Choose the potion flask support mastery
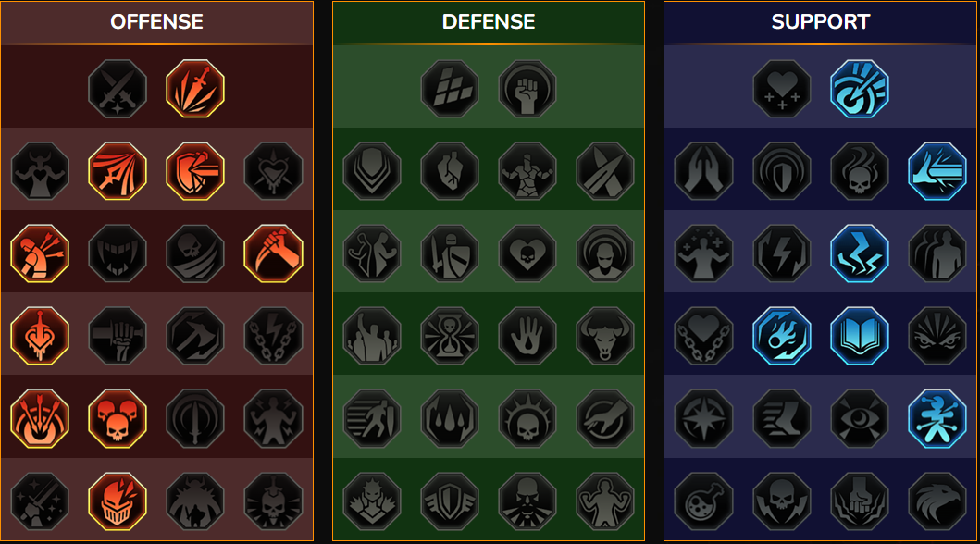Image resolution: width=980 pixels, height=544 pixels. [x=703, y=501]
